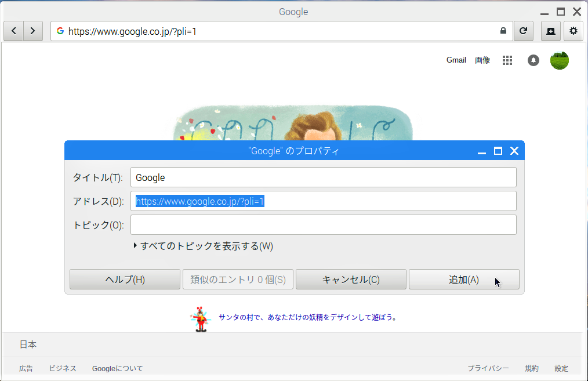Go forward with the browser forward arrow
The image size is (588, 381).
click(x=33, y=31)
